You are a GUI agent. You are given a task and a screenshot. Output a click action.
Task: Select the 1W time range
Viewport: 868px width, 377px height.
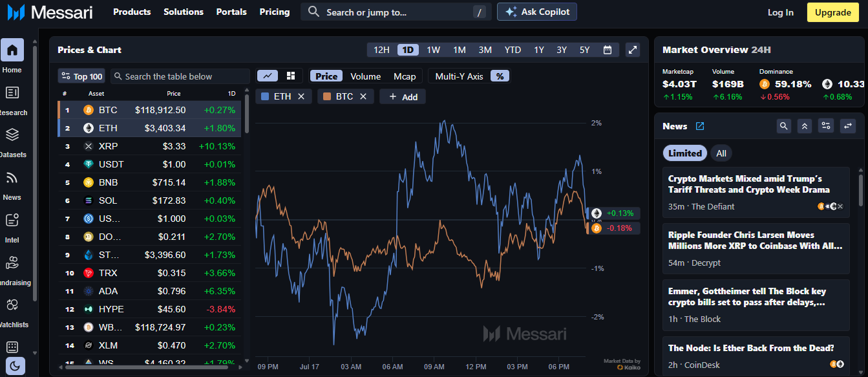click(x=433, y=50)
